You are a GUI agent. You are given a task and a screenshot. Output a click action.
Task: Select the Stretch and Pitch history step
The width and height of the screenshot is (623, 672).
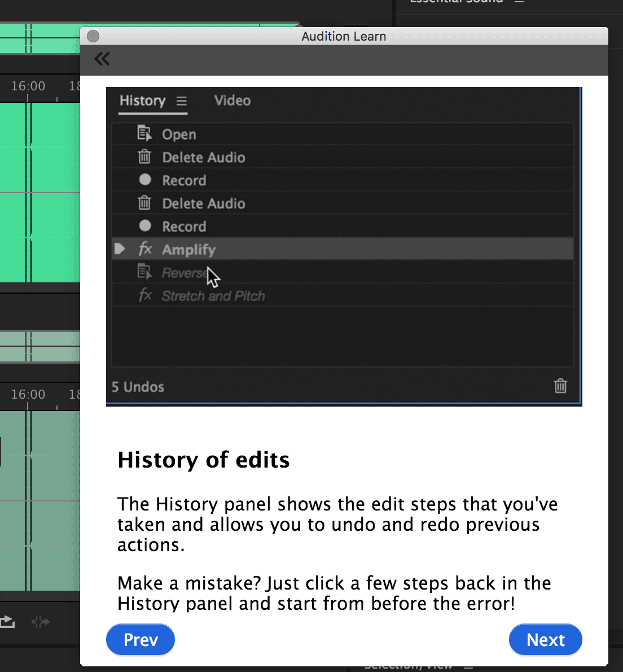click(343, 296)
